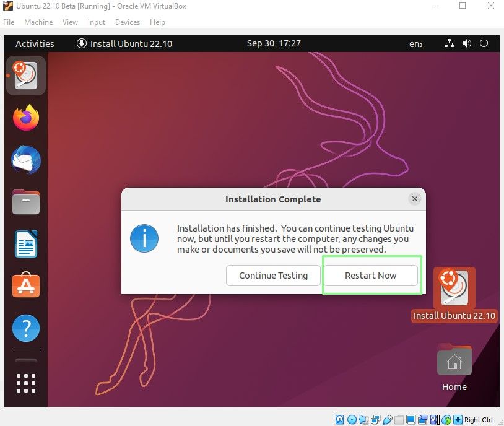The width and height of the screenshot is (504, 426).
Task: Open the Devices menu of VirtualBox
Action: point(128,22)
